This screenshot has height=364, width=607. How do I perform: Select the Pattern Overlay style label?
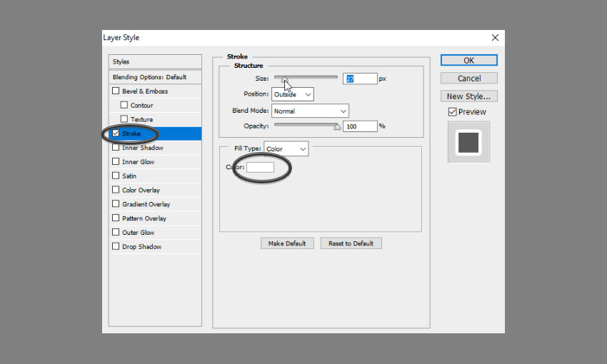144,218
